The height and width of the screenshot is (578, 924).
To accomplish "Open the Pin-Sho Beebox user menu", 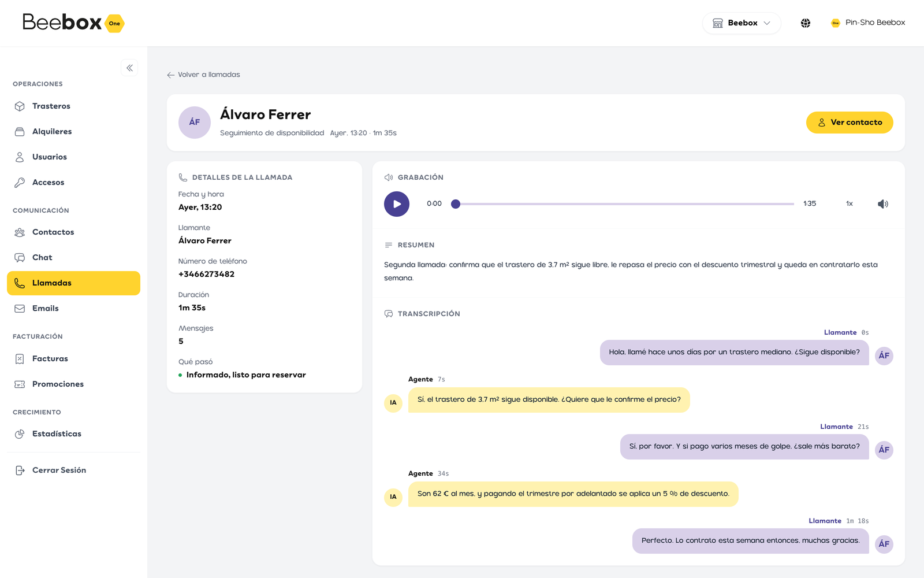I will point(868,23).
